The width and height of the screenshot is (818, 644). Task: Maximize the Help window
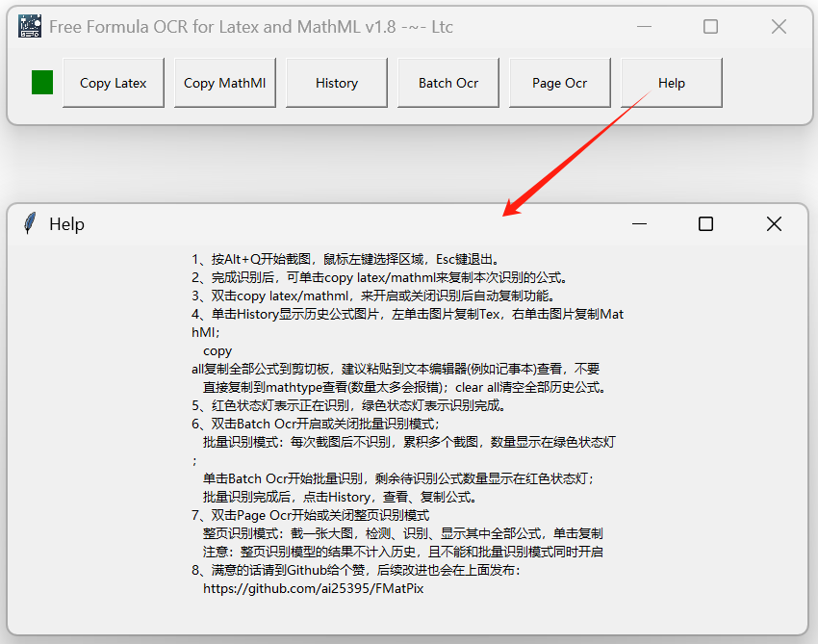point(705,224)
